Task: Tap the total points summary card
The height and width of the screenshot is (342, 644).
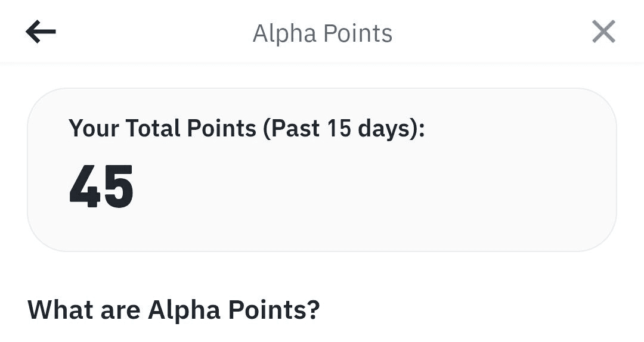Action: (322, 170)
